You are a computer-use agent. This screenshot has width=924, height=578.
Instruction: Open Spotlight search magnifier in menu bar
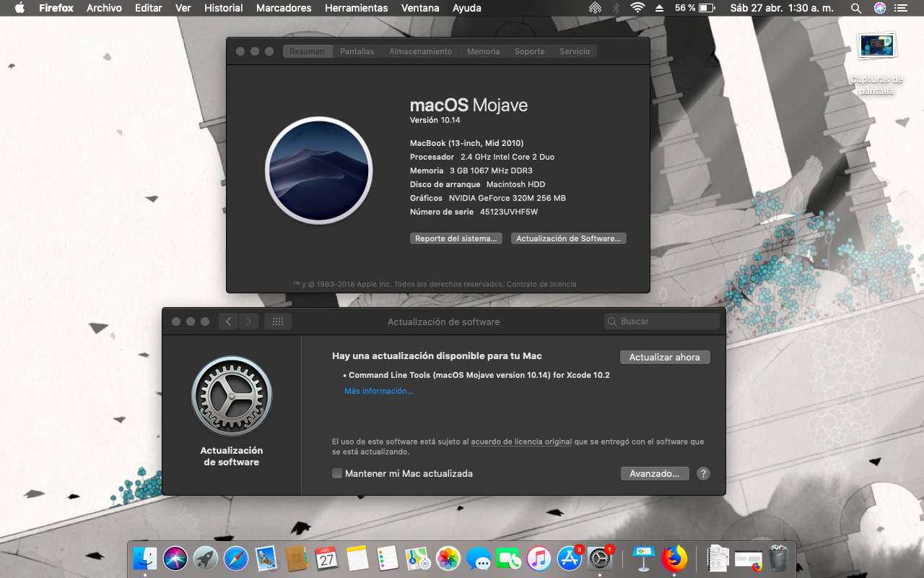click(x=855, y=8)
